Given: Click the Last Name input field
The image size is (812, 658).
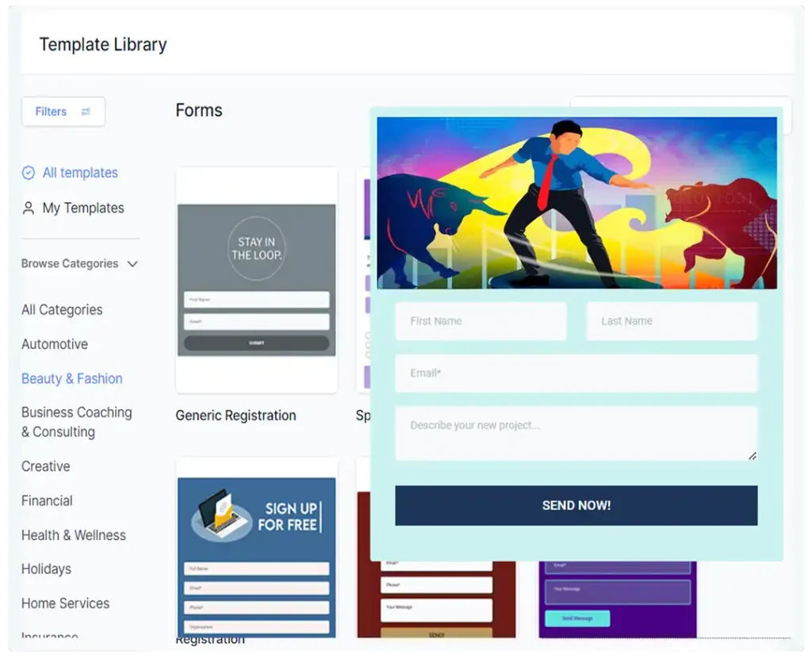Looking at the screenshot, I should click(672, 321).
